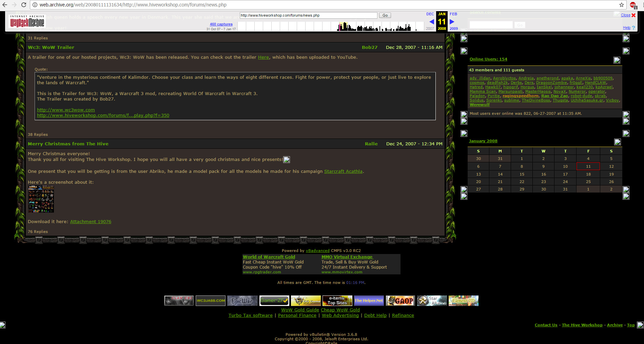Open the Acathla model pack screenshot thumbnail
644x344 pixels.
pyautogui.click(x=41, y=199)
